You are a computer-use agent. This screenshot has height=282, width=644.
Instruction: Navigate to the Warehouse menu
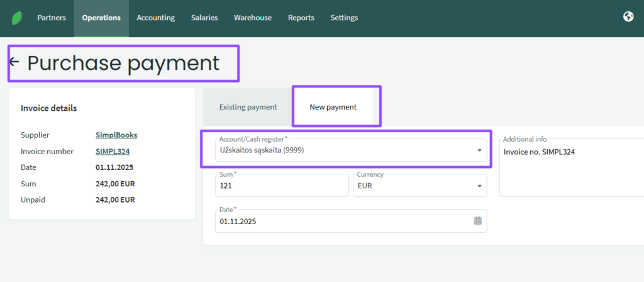pyautogui.click(x=253, y=18)
